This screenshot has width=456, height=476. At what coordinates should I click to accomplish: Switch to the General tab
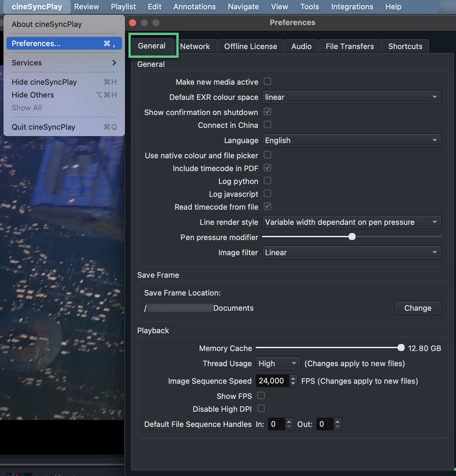[x=152, y=46]
